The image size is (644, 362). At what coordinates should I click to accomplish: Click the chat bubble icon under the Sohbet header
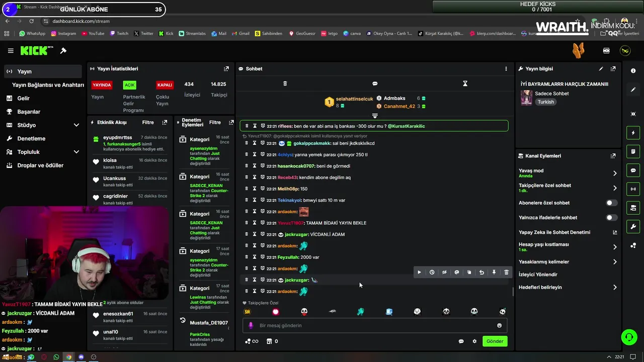tap(375, 83)
